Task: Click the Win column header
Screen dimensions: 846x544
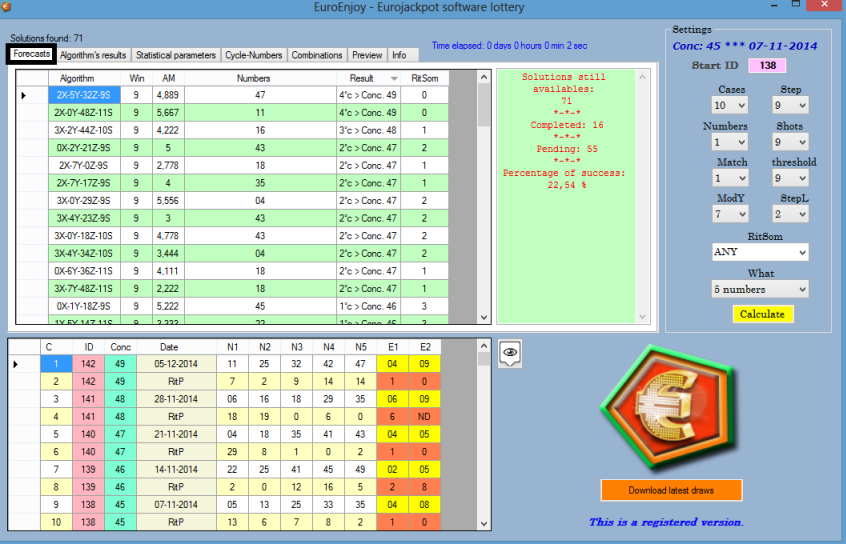Action: pos(137,78)
